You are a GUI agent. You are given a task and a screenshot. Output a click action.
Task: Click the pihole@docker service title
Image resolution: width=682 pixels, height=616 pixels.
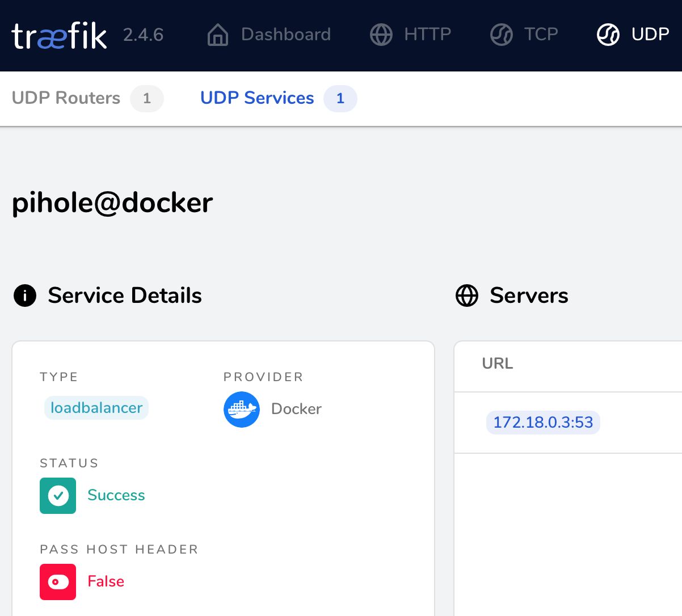[112, 202]
